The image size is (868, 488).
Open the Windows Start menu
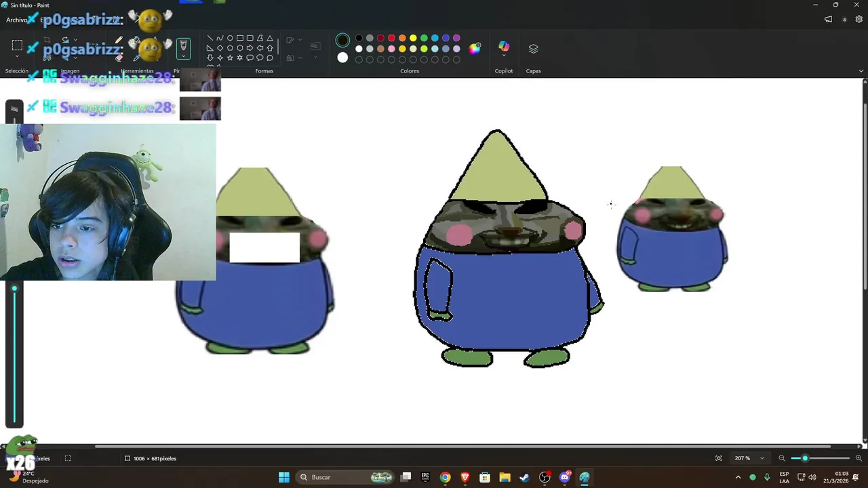pyautogui.click(x=284, y=477)
